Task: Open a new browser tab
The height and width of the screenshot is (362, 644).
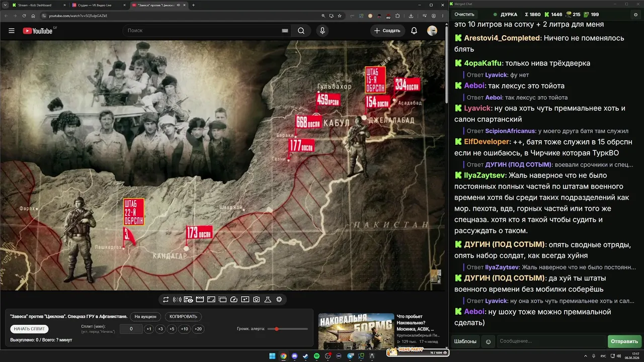Action: (x=194, y=5)
